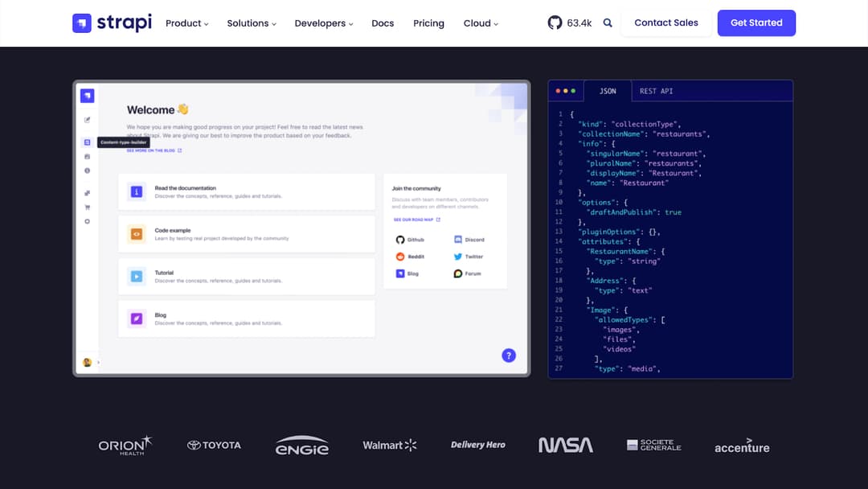The height and width of the screenshot is (489, 868).
Task: Click the NASA logo
Action: tap(566, 446)
